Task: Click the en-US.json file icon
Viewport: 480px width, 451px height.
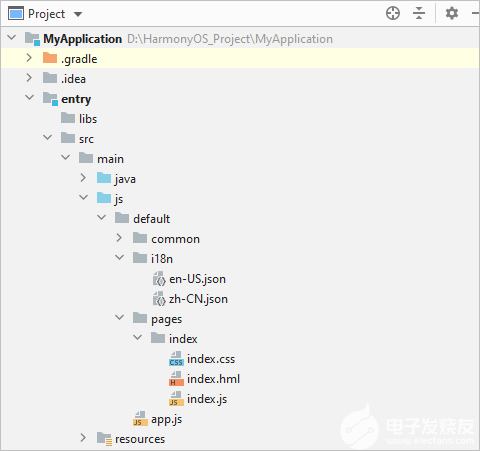Action: click(x=159, y=279)
